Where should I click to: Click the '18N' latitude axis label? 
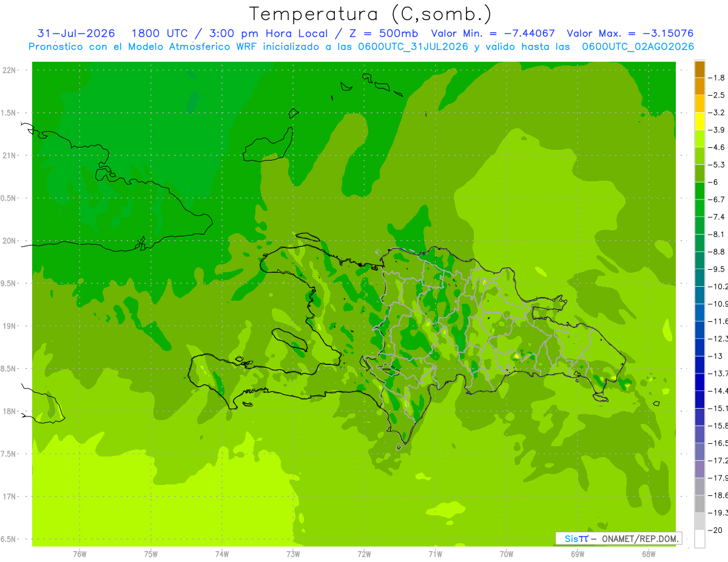[x=10, y=411]
